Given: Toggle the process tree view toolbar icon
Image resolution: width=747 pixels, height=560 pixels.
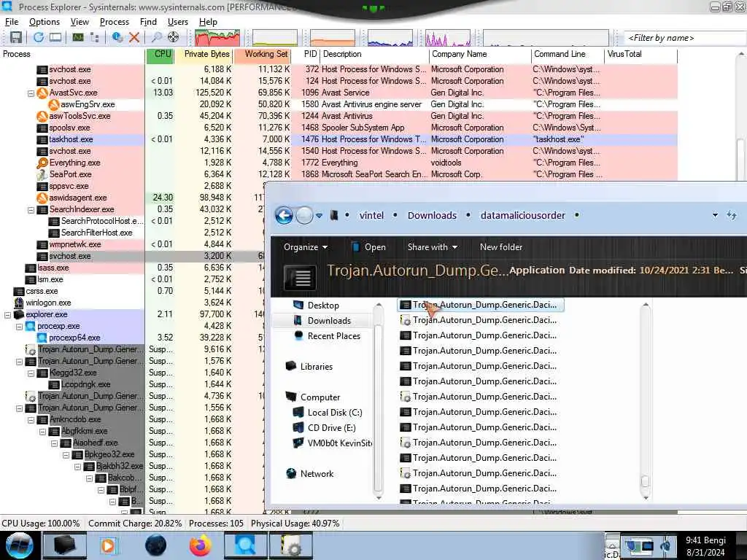Looking at the screenshot, I should (x=95, y=37).
